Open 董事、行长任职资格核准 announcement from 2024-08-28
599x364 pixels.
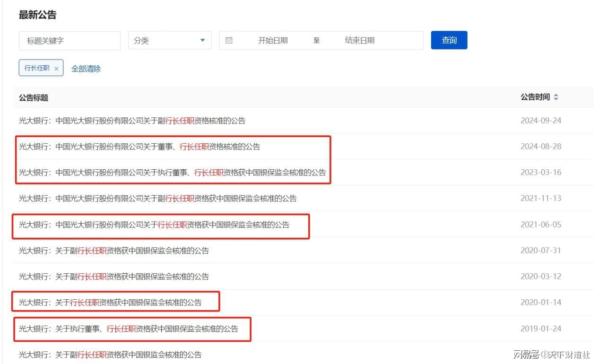[139, 147]
